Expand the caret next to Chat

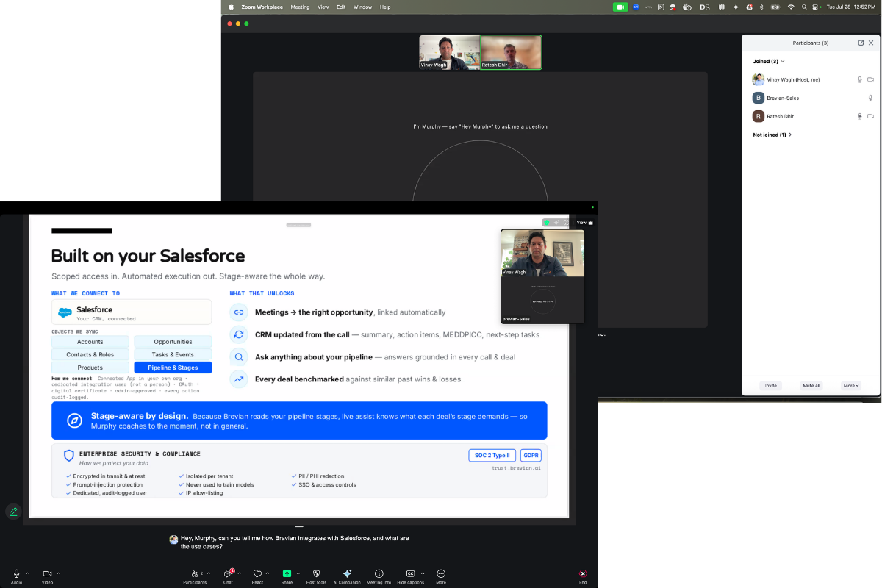(x=239, y=573)
